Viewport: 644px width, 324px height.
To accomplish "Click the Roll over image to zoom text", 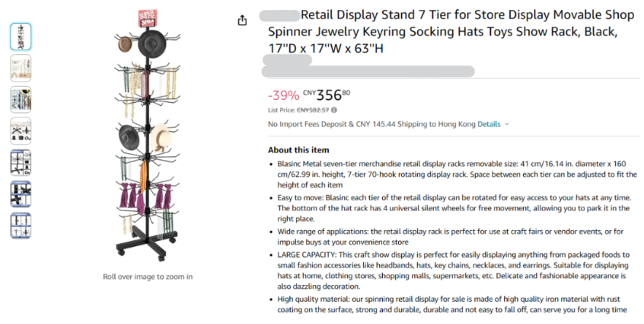I will point(148,277).
